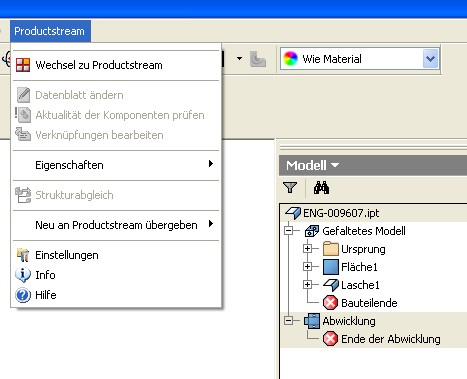Click the Hilfe question mark icon

[23, 295]
